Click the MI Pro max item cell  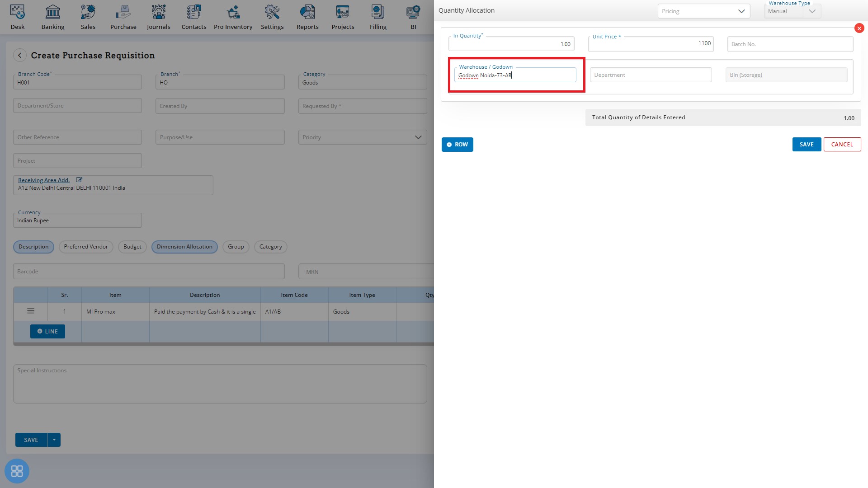(x=115, y=312)
